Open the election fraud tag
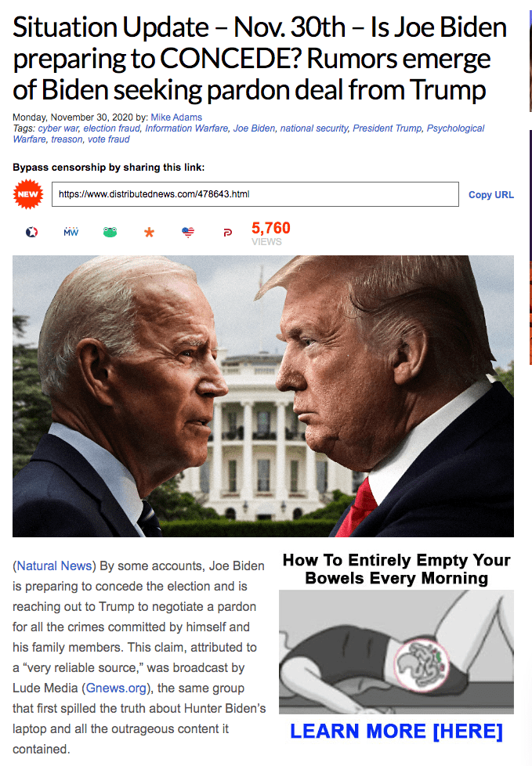The height and width of the screenshot is (766, 532). (112, 128)
